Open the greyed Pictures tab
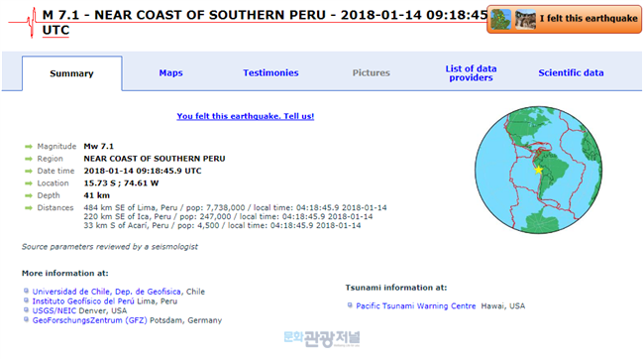Screen dimensions: 644x359 371,72
